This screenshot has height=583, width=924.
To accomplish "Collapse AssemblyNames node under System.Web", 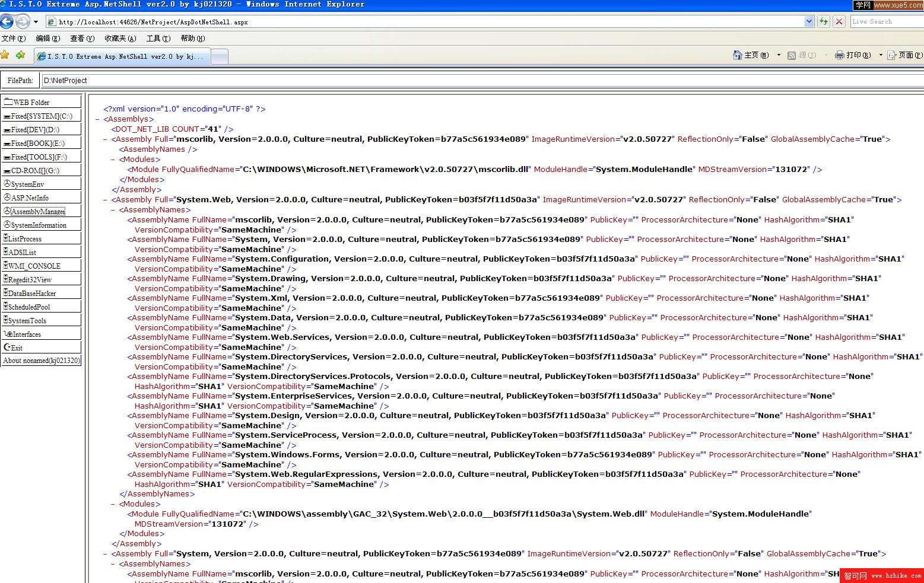I will coord(113,210).
